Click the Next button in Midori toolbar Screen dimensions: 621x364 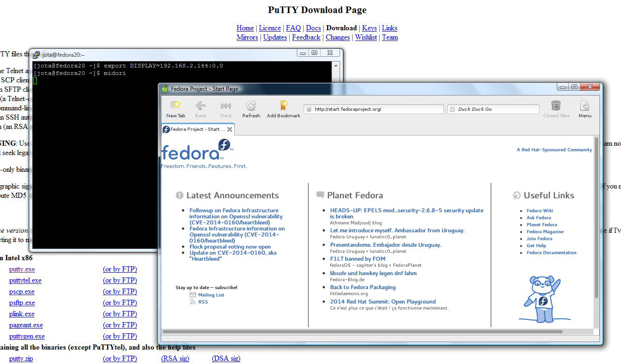click(x=226, y=109)
